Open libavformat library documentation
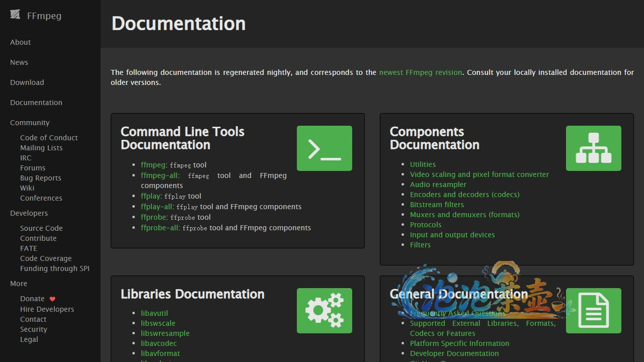Image resolution: width=644 pixels, height=362 pixels. 160,353
